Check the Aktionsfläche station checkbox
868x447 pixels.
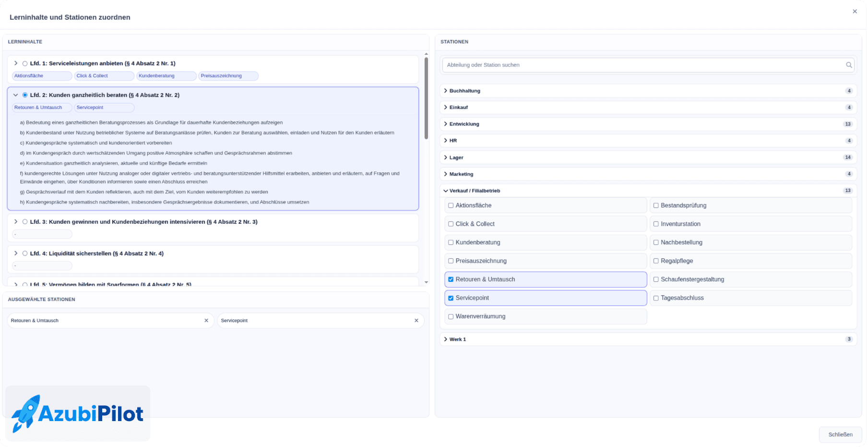click(451, 205)
